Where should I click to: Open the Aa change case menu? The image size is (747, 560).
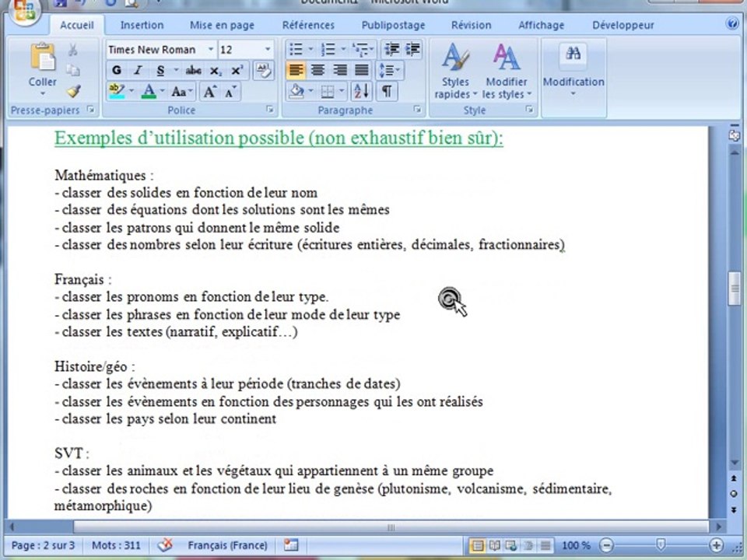[x=182, y=91]
